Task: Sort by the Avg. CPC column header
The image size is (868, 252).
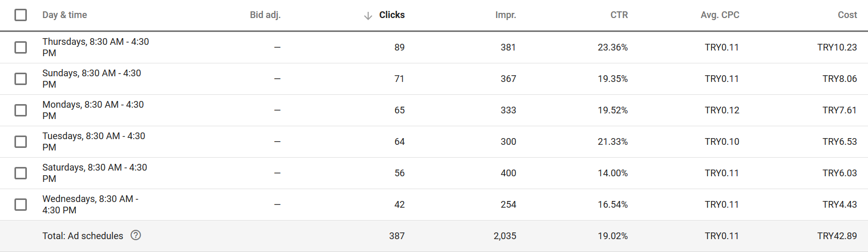Action: [x=720, y=15]
